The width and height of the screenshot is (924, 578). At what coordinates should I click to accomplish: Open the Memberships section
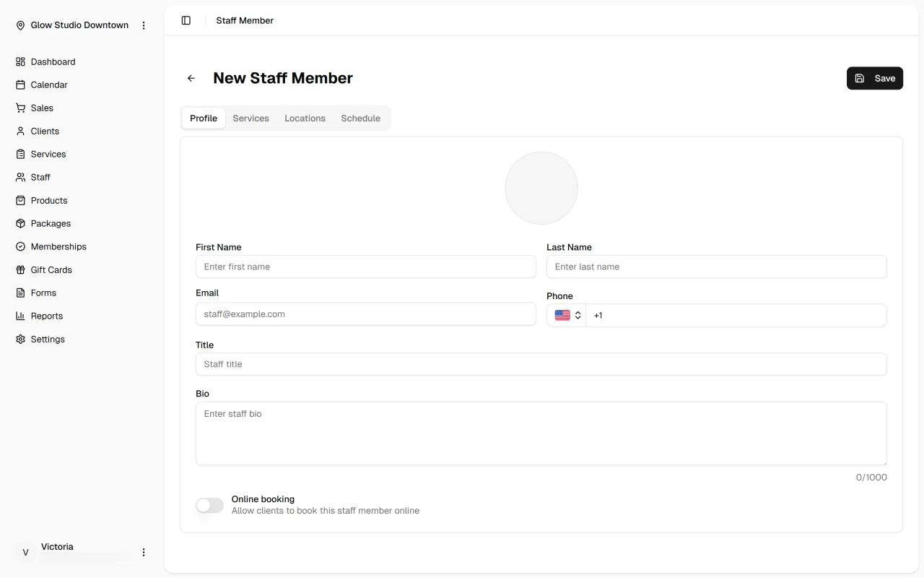tap(58, 247)
